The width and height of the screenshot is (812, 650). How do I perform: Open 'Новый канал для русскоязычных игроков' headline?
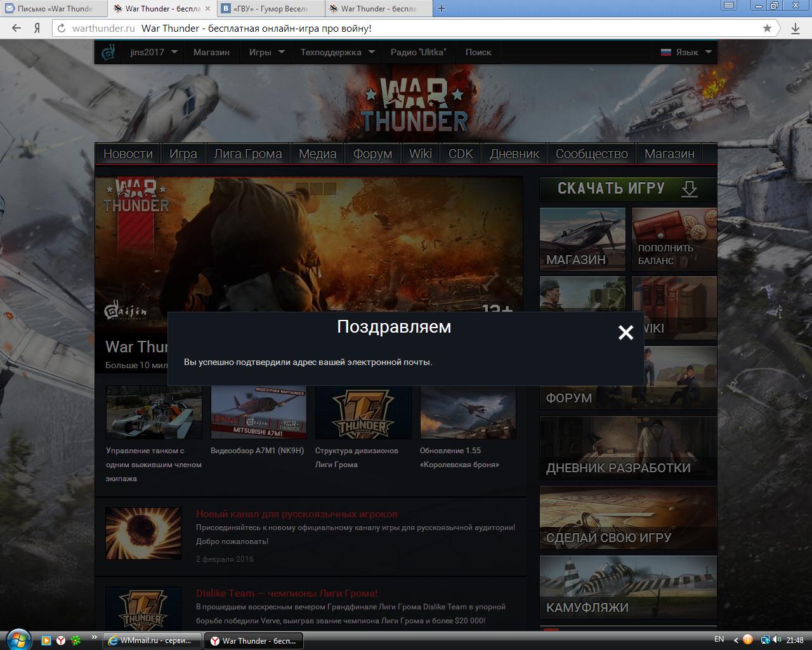(297, 514)
